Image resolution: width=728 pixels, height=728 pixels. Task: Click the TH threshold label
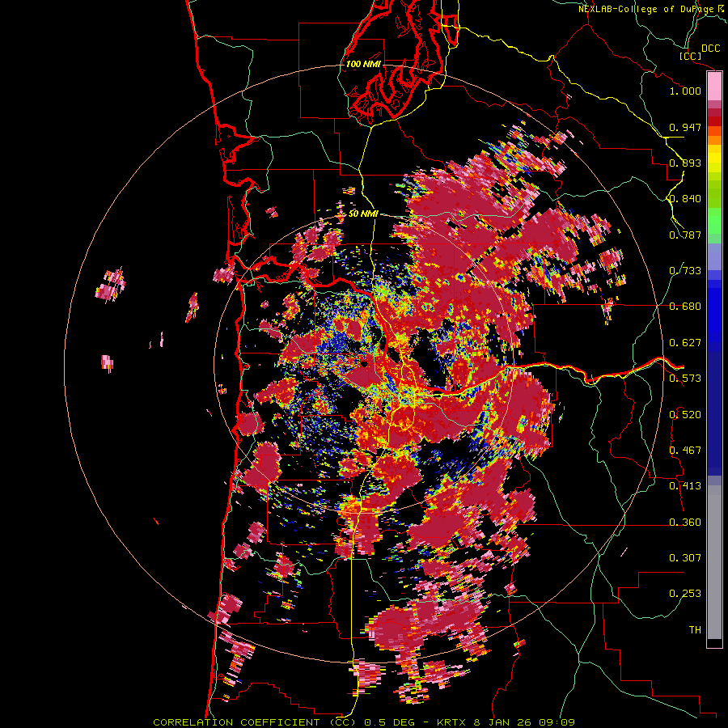(x=695, y=629)
